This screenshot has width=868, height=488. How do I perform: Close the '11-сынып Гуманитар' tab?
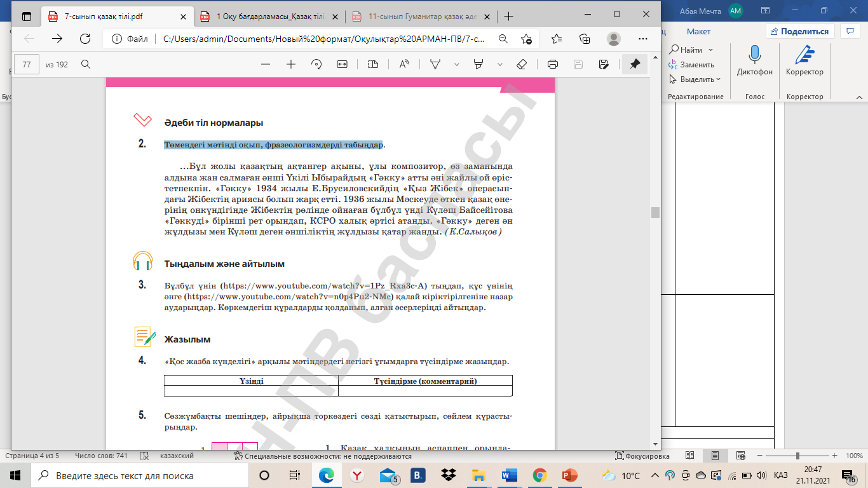click(485, 17)
